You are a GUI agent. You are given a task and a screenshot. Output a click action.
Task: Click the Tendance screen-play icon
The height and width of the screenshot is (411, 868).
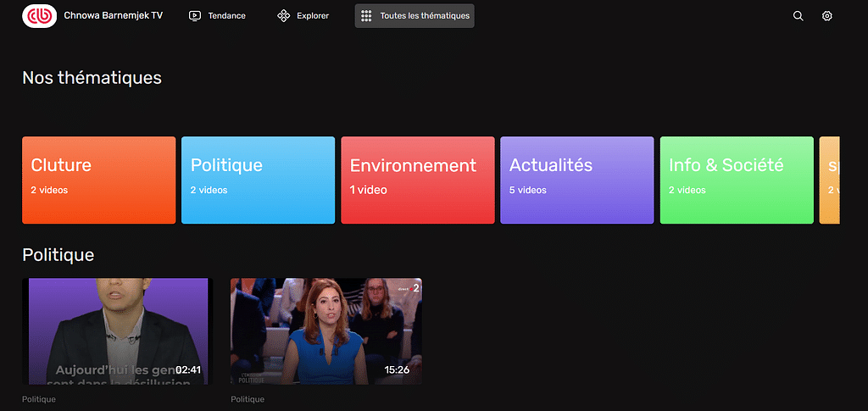(195, 16)
